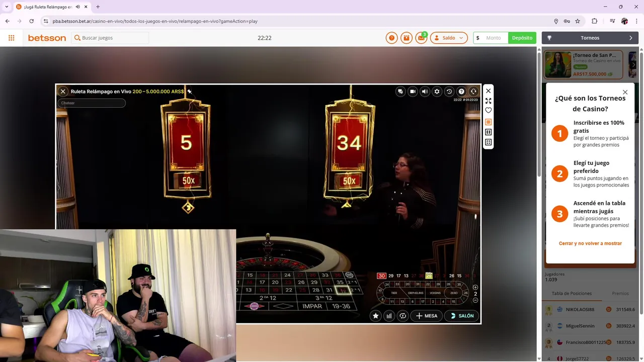
Task: Bookmark this page with the star
Action: pos(578,21)
